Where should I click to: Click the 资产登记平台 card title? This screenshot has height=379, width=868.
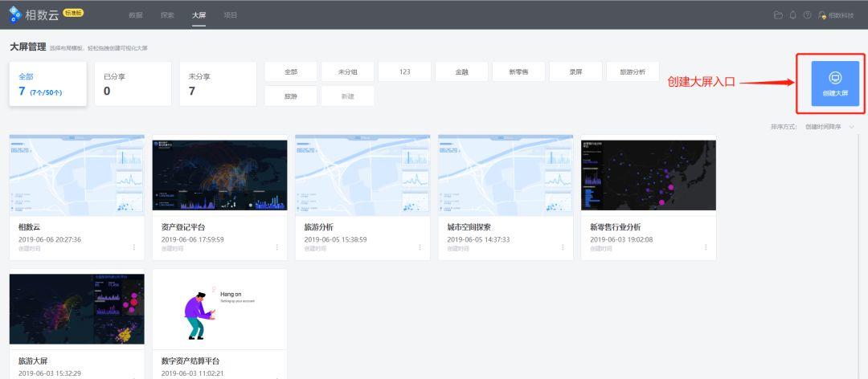183,227
